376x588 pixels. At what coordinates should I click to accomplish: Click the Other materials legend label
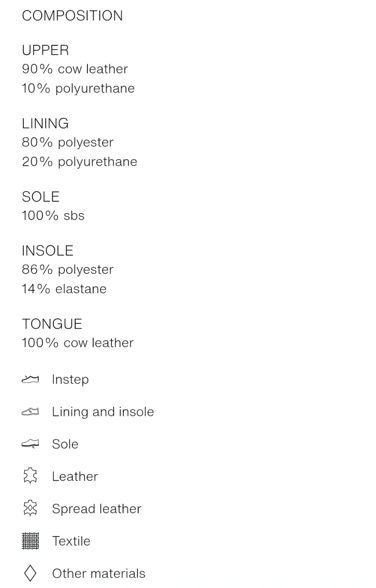(x=98, y=573)
